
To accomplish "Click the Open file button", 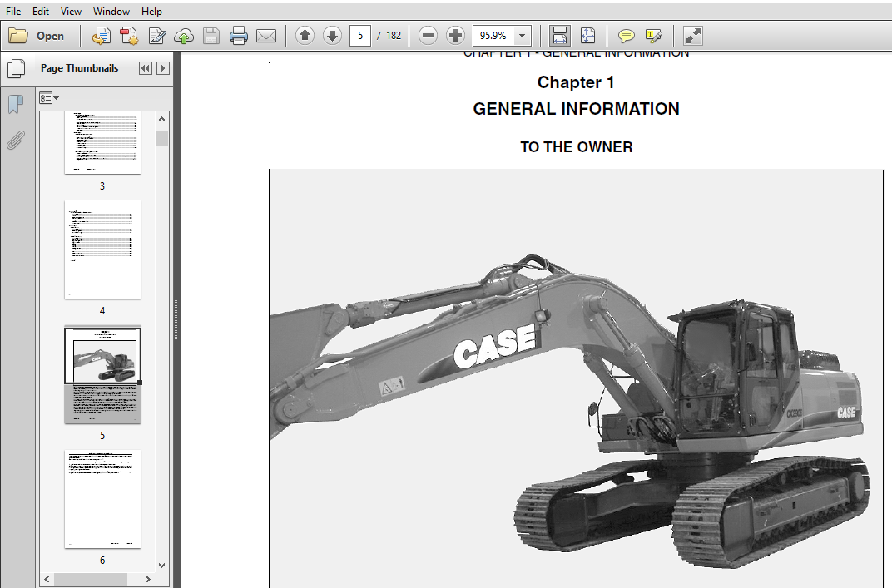I will pos(37,36).
